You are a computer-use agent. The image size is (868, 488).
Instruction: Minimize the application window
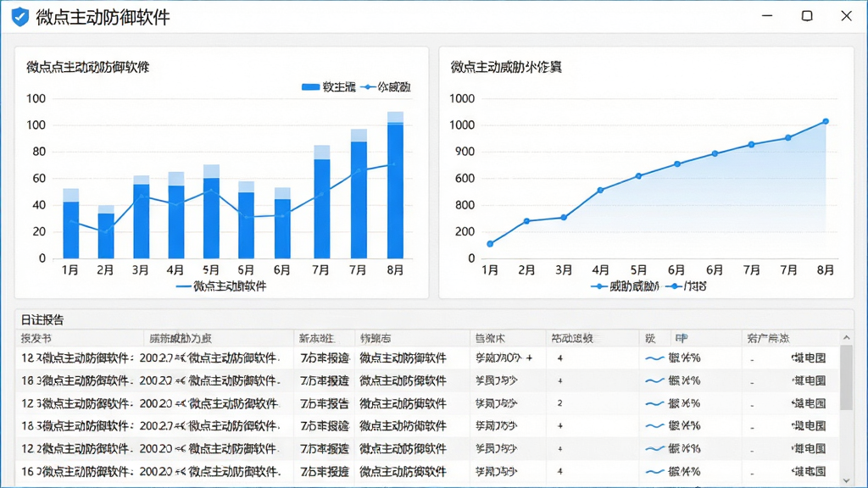[x=766, y=16]
